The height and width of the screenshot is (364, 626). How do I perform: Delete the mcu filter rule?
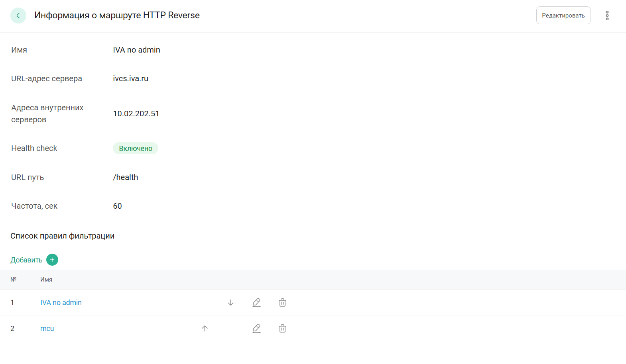click(282, 329)
